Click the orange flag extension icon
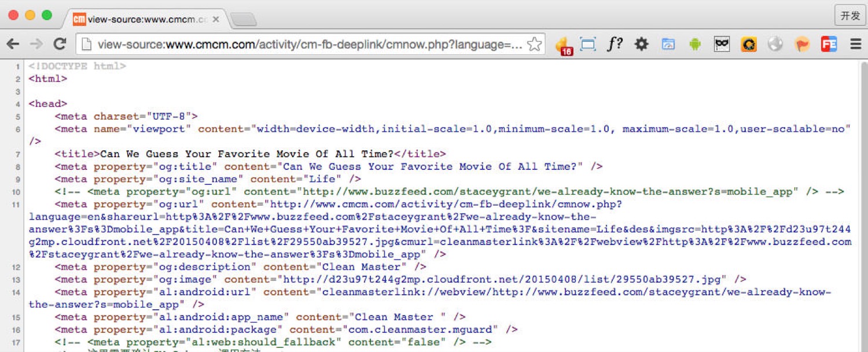Image resolution: width=868 pixels, height=352 pixels. [x=802, y=44]
